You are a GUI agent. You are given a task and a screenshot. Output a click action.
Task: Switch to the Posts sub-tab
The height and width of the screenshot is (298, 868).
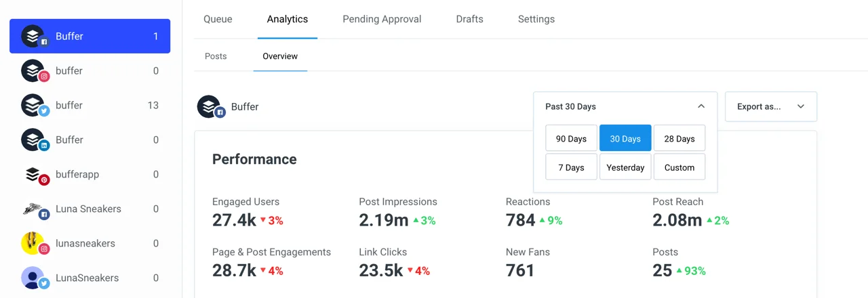click(216, 56)
